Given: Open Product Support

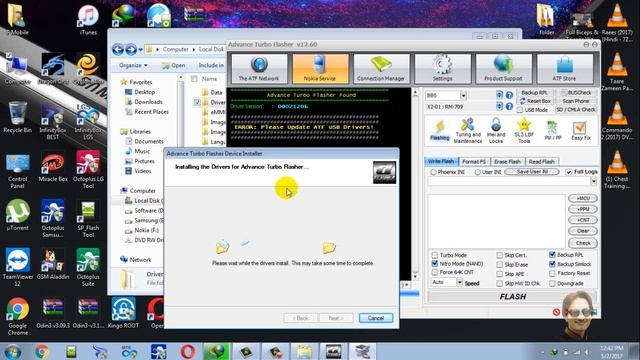Looking at the screenshot, I should pyautogui.click(x=503, y=69).
